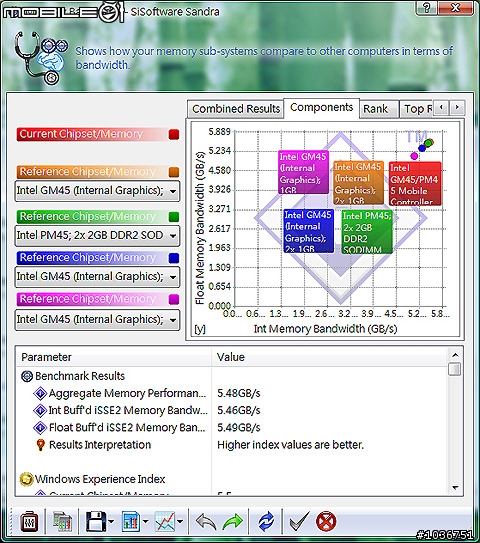Click the red Intel GM45/PM45 Mobile Controller label
The image size is (480, 543).
click(415, 184)
